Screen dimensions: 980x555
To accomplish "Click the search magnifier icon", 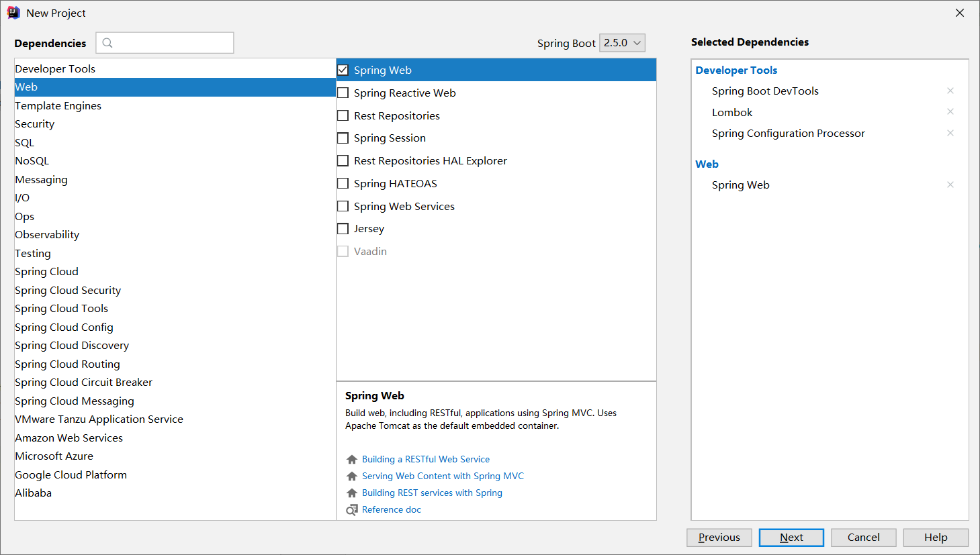I will [107, 42].
